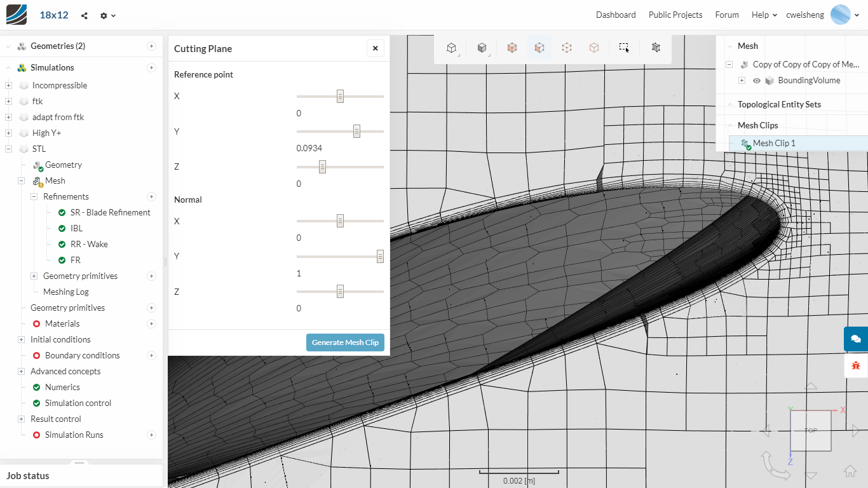Click the share project icon

[85, 15]
